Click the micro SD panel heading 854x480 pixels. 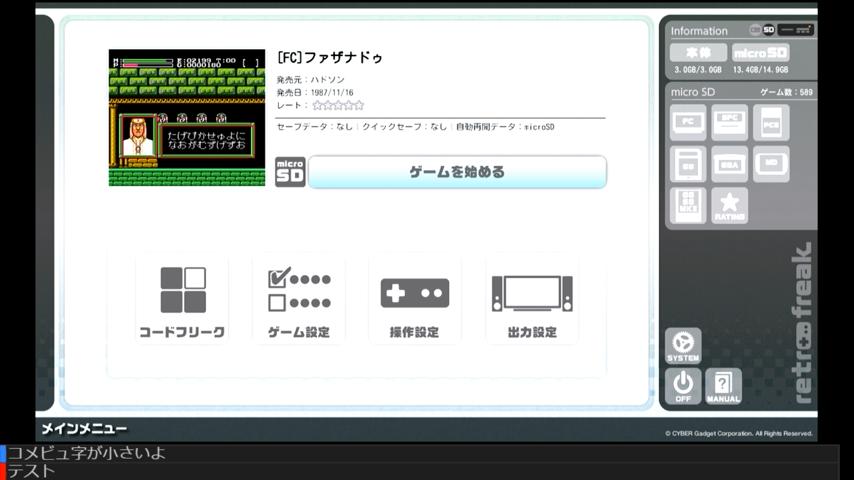[x=693, y=92]
